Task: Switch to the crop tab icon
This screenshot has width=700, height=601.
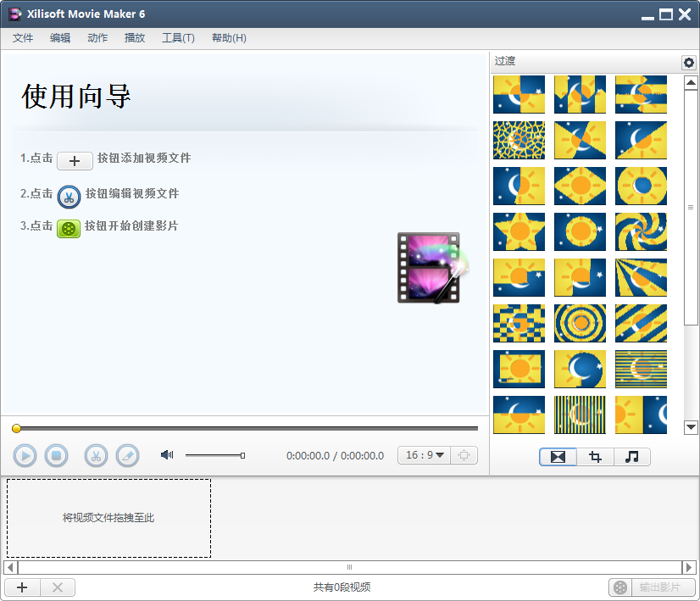Action: pos(595,457)
